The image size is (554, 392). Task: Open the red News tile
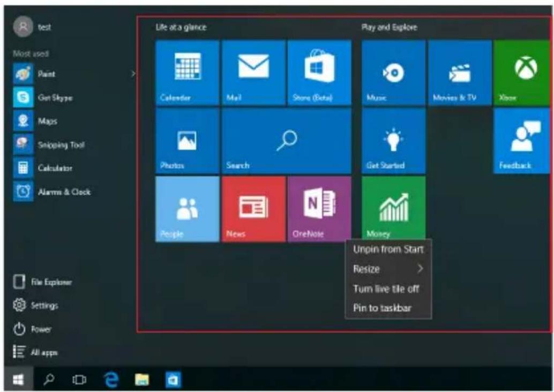253,209
